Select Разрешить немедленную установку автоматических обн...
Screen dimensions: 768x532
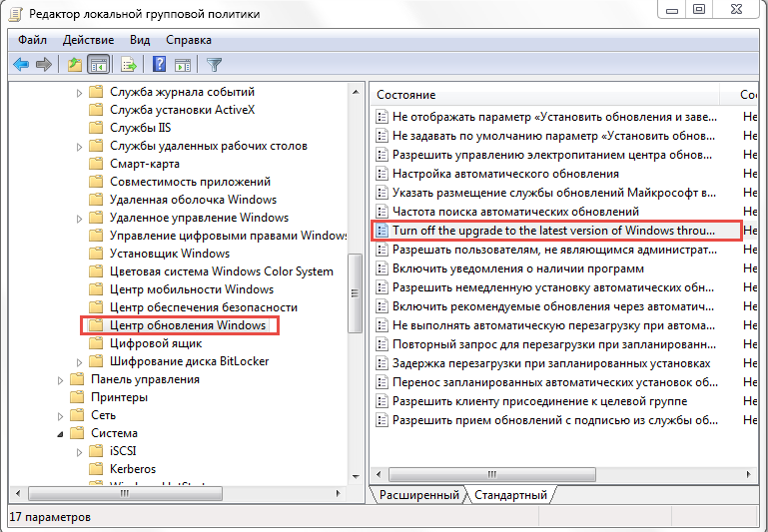pyautogui.click(x=553, y=287)
